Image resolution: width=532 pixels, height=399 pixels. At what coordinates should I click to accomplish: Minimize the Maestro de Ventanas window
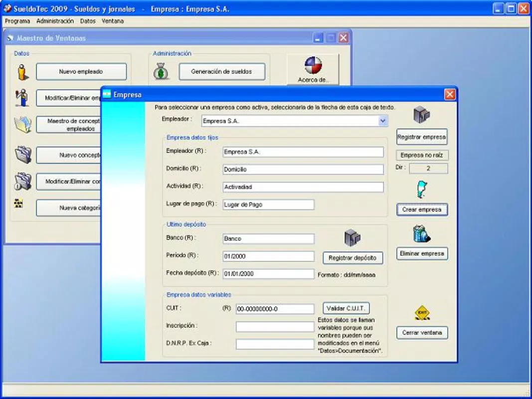tap(318, 38)
